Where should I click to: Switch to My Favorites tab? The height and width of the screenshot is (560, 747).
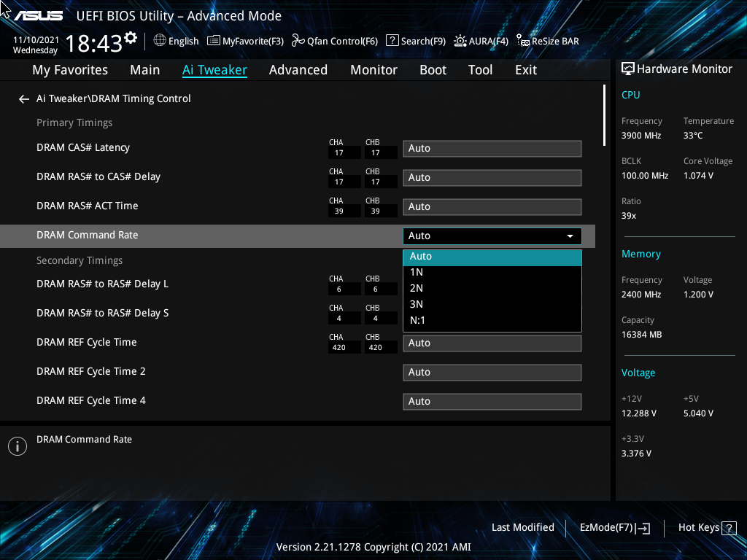(70, 70)
